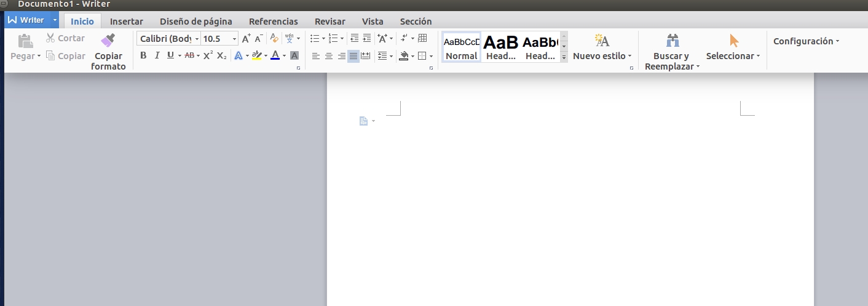Screen dimensions: 868x306
Task: Open the 10.5 font size dropdown
Action: (x=235, y=39)
